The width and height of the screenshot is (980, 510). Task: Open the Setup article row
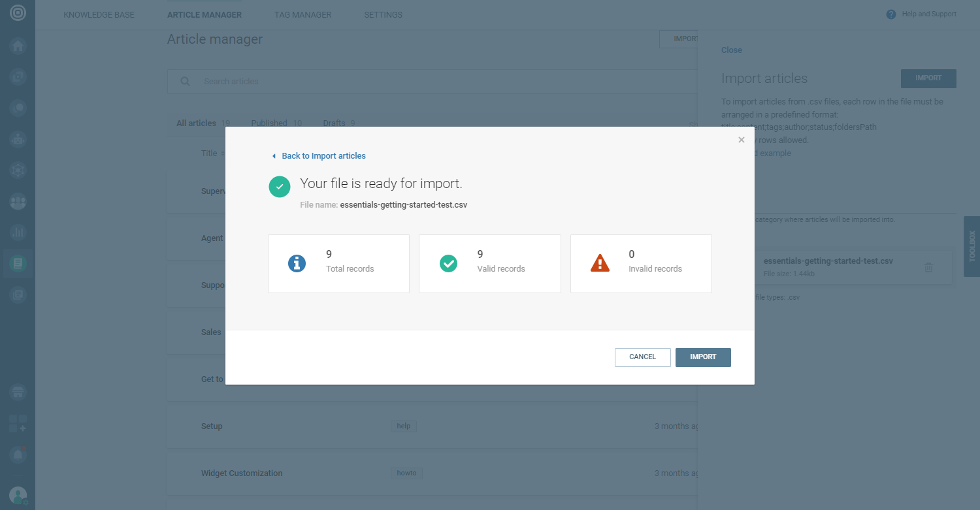[432, 426]
